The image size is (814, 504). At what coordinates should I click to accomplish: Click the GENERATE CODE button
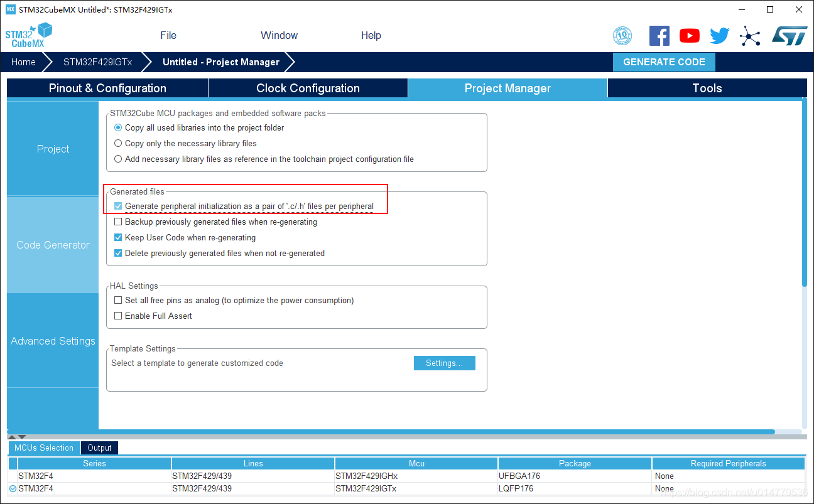click(664, 62)
